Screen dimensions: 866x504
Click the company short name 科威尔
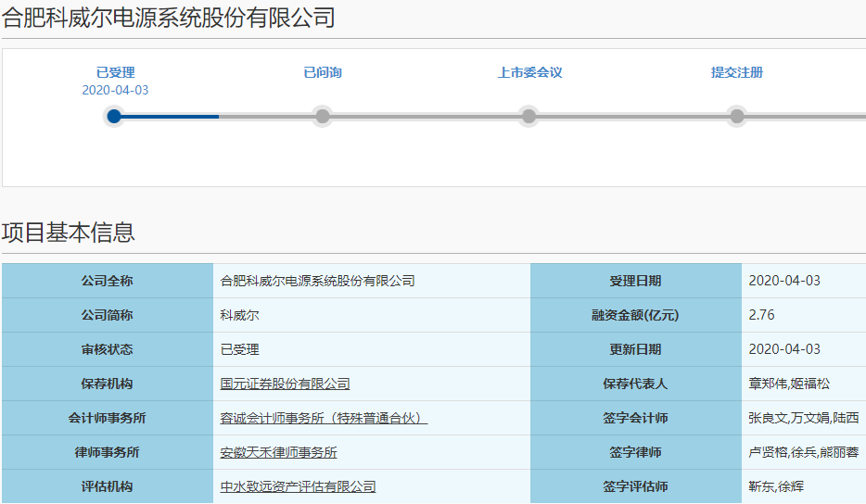coord(239,315)
